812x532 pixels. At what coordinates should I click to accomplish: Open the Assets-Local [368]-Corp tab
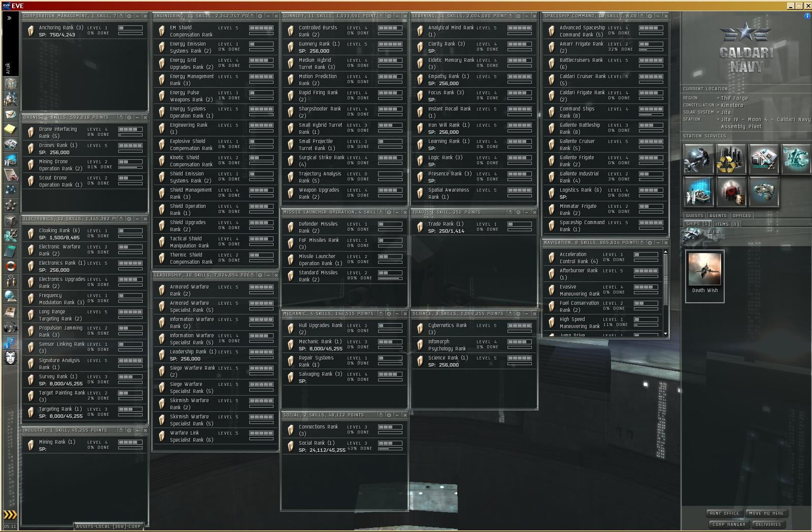click(108, 526)
